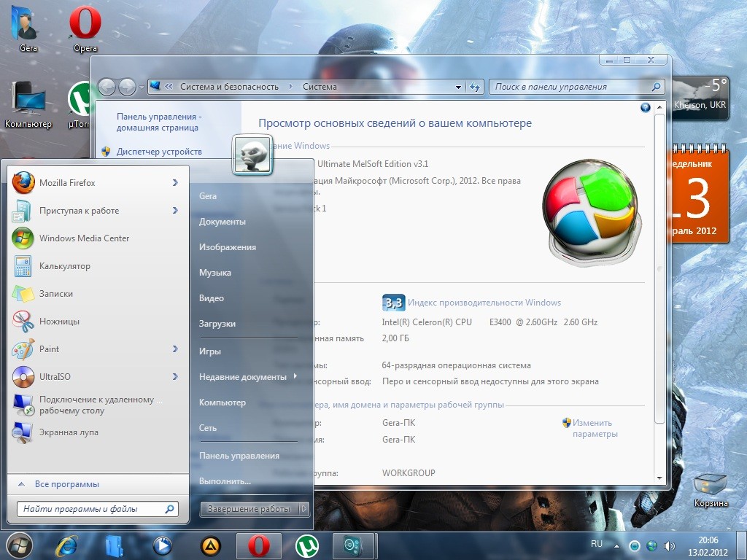Open Gera user folder in Start menu
Image resolution: width=747 pixels, height=560 pixels.
[208, 195]
